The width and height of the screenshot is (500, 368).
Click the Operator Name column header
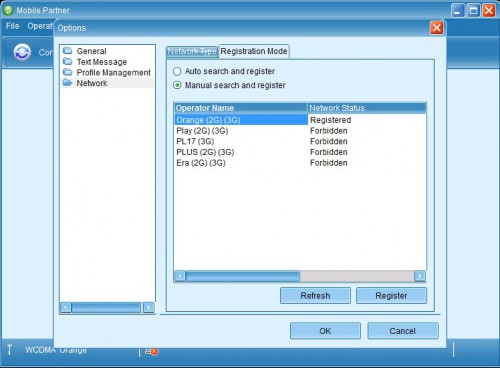click(241, 108)
